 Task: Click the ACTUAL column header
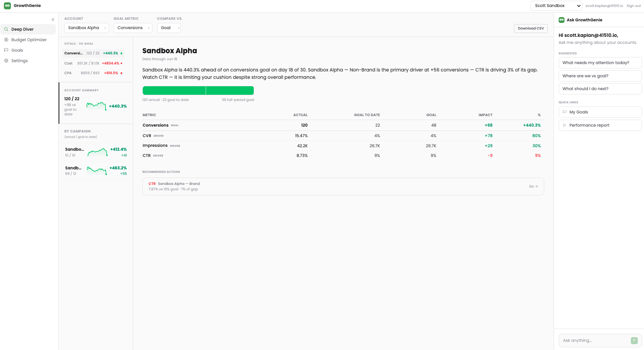(300, 115)
